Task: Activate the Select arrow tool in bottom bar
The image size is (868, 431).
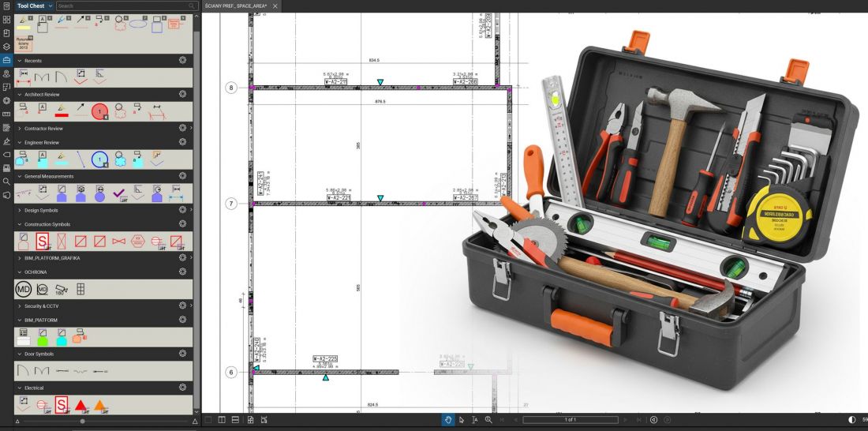Action: (x=462, y=420)
